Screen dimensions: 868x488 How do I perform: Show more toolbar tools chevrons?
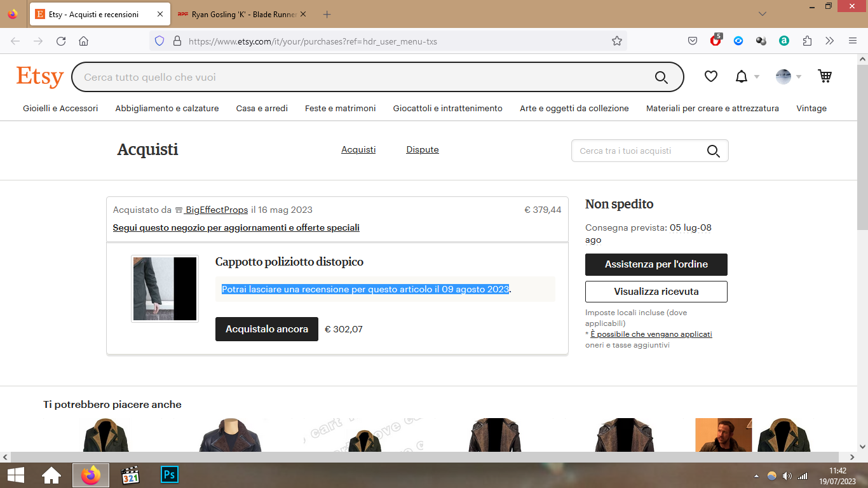pyautogui.click(x=829, y=41)
